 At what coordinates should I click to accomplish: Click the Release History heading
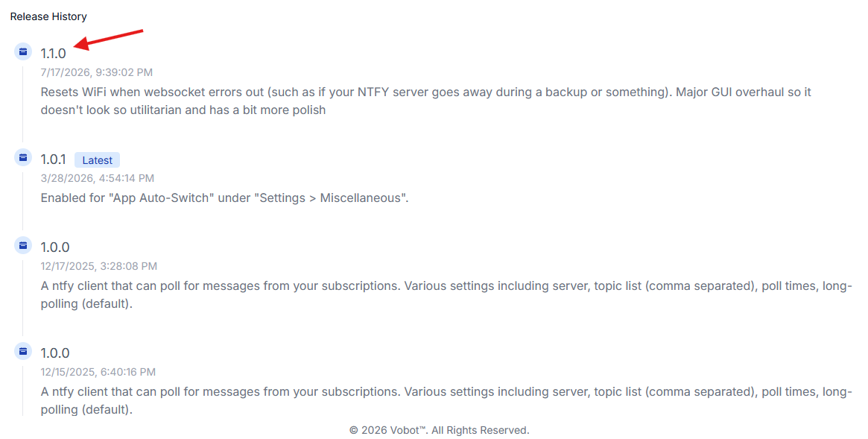[48, 16]
